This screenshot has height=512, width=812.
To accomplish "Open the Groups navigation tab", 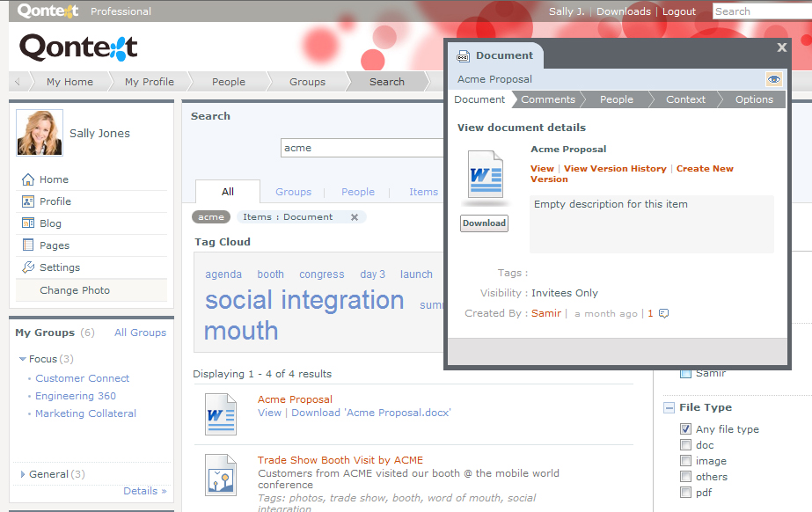I will tap(307, 82).
